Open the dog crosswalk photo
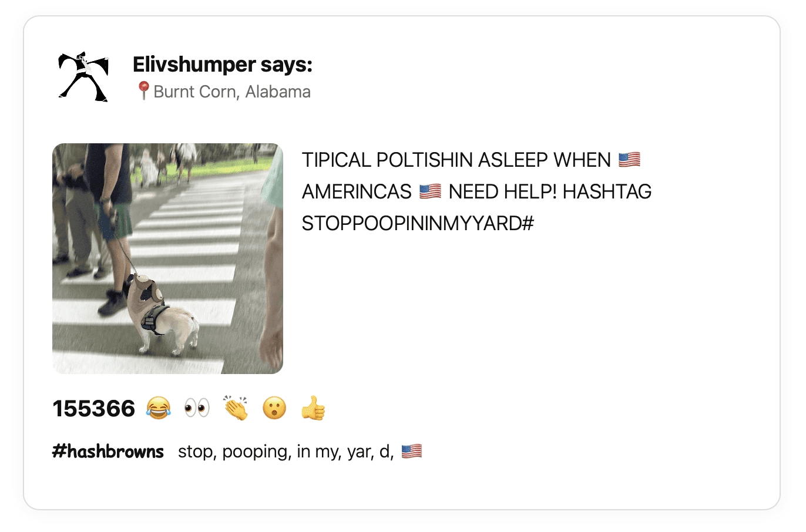 167,258
